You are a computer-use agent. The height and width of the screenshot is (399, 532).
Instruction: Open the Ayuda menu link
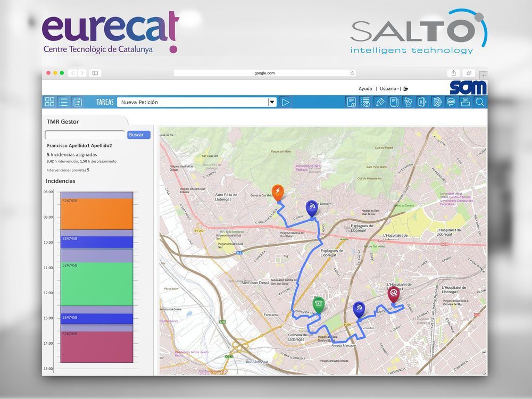[365, 89]
